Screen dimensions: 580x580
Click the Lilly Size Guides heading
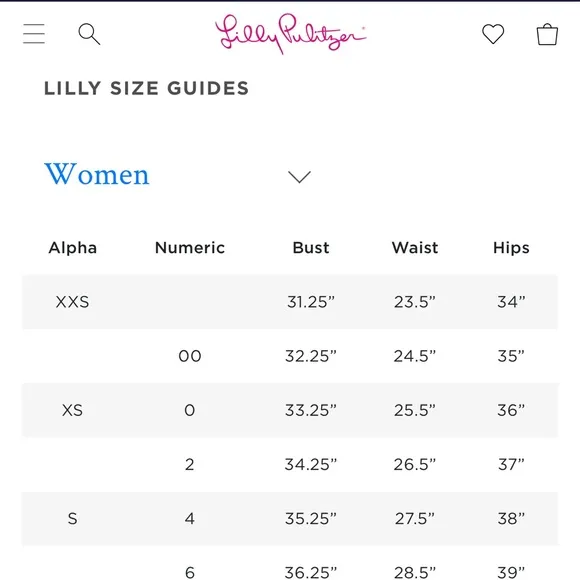pyautogui.click(x=146, y=88)
